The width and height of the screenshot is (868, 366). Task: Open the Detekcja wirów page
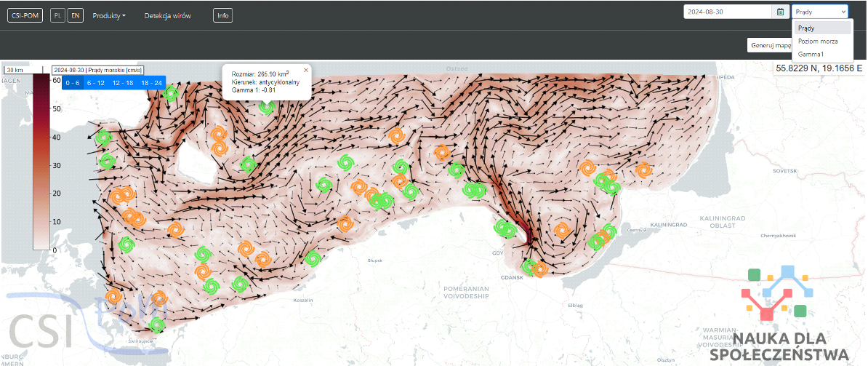point(167,15)
